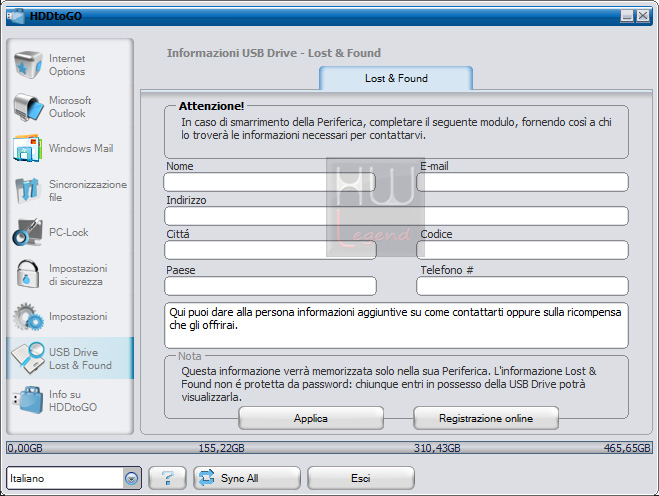This screenshot has width=659, height=496.
Task: Select USB Drive Lost & Found label
Action: 80,359
